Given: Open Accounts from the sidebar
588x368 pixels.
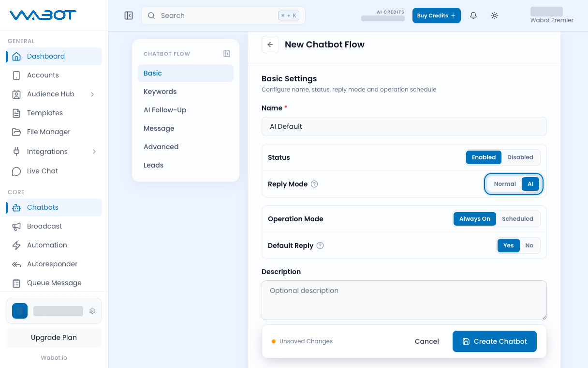Looking at the screenshot, I should pos(54,75).
